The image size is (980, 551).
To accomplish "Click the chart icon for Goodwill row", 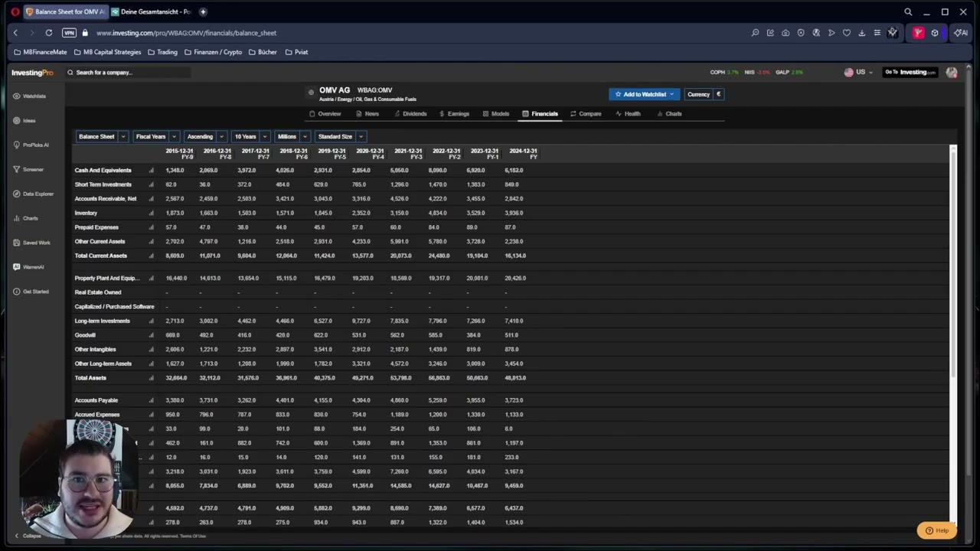I will [x=151, y=335].
